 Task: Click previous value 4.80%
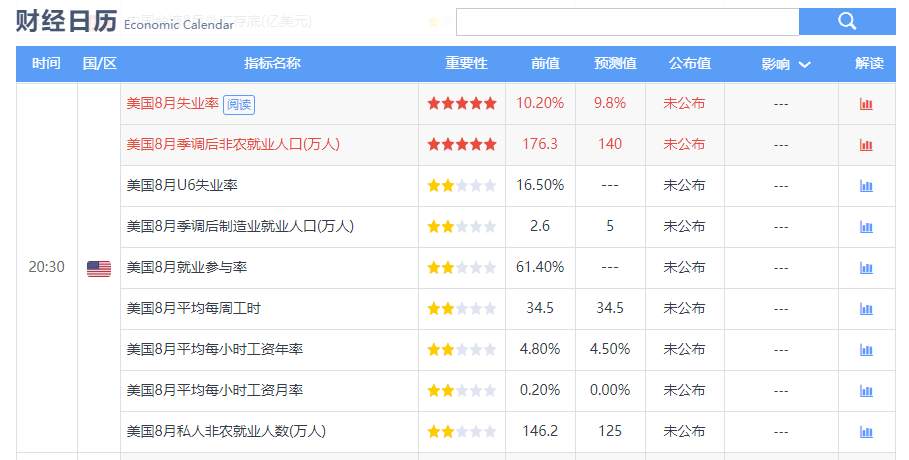(540, 349)
